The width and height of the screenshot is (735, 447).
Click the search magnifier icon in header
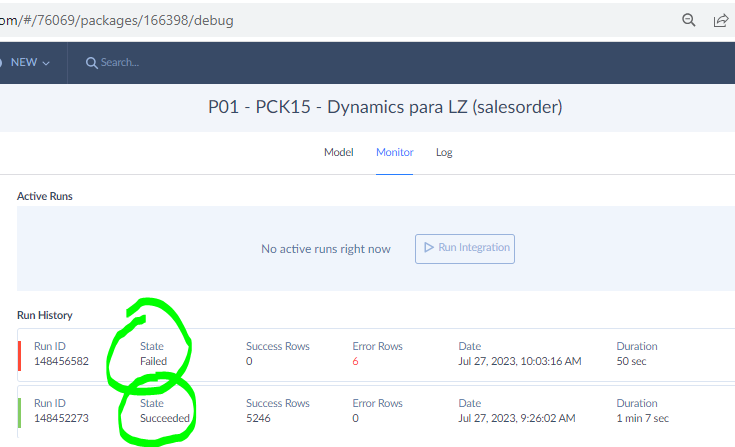tap(91, 63)
